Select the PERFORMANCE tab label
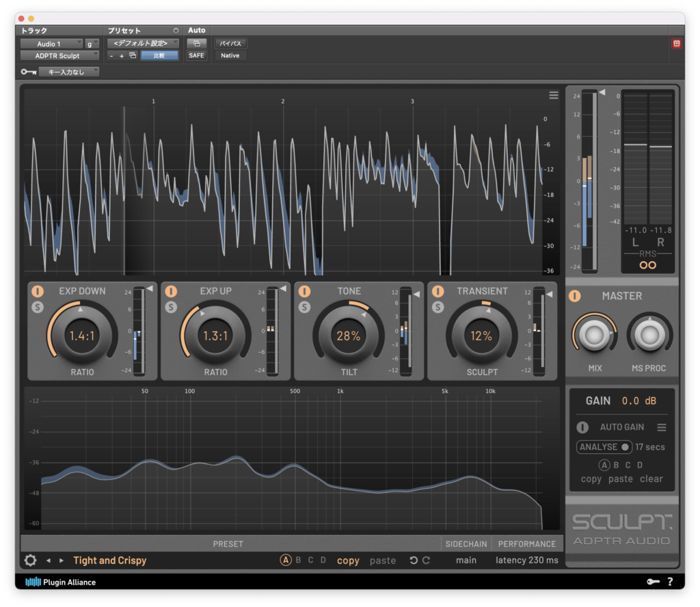The image size is (700, 607). pos(527,544)
